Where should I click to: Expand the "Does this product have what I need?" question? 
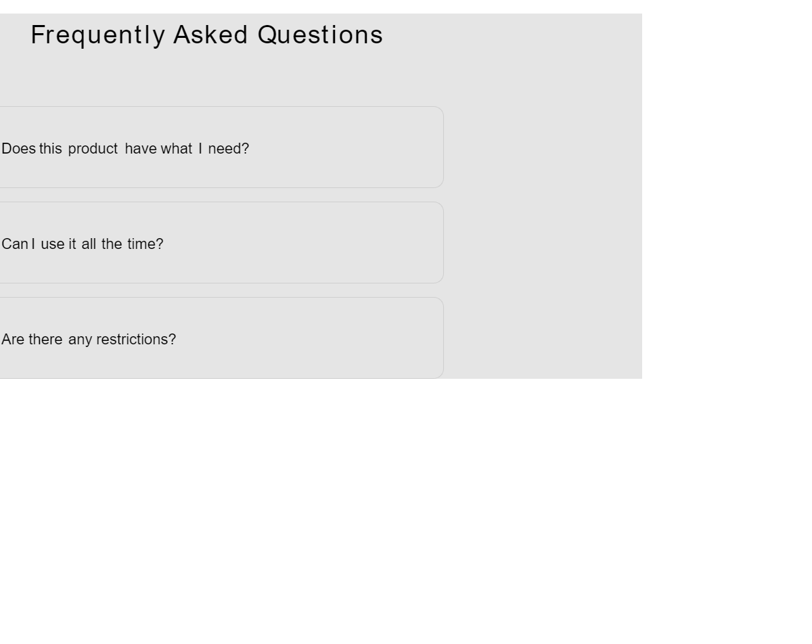[x=125, y=149]
